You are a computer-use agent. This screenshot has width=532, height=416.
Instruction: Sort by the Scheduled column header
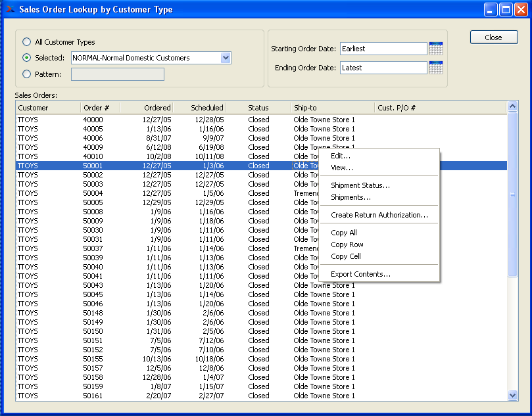[x=200, y=108]
